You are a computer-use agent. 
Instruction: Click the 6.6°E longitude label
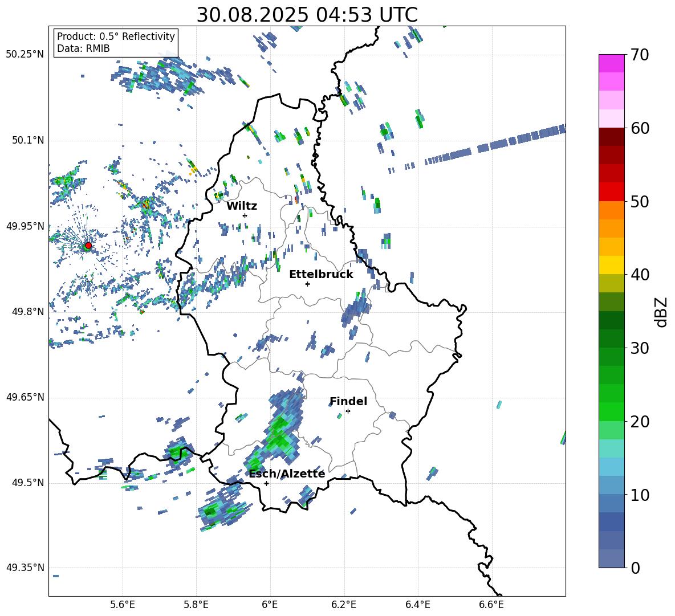tap(491, 605)
